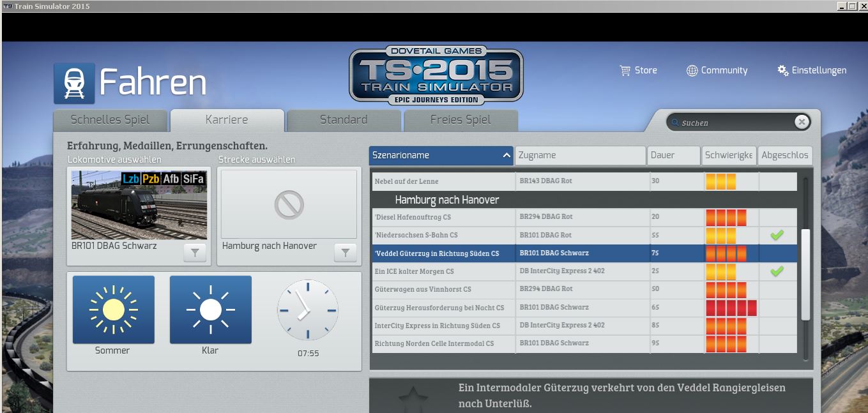Screen dimensions: 868x413
Task: Sort by Abgeschlossen column header
Action: pyautogui.click(x=785, y=155)
